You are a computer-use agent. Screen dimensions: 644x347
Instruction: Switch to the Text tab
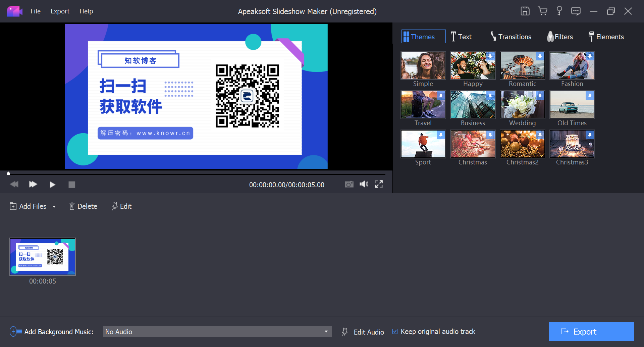[x=462, y=37]
